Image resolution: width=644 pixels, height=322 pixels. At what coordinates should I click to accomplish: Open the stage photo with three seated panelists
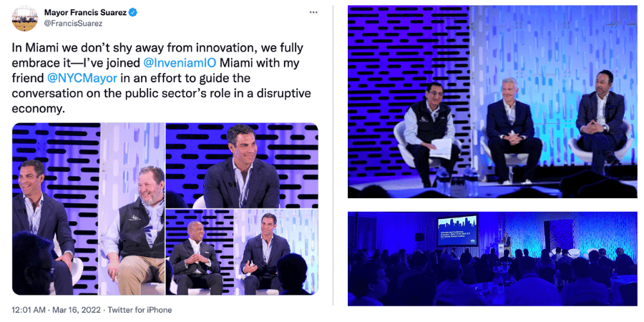(x=492, y=102)
